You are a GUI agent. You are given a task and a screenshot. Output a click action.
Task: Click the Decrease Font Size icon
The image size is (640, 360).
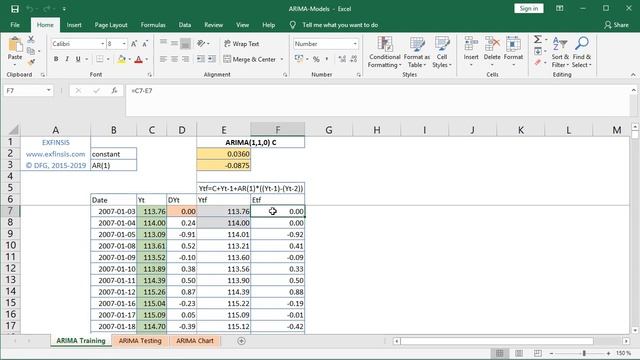tap(145, 44)
